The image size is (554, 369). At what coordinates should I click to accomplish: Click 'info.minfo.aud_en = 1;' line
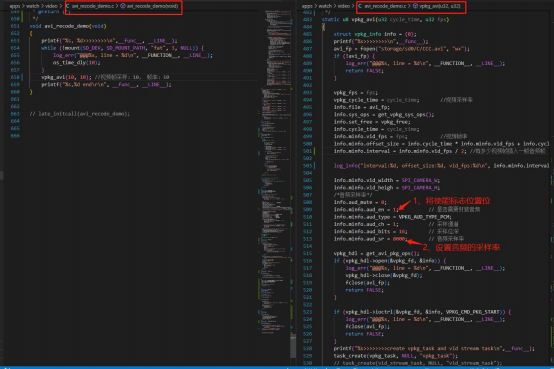366,210
